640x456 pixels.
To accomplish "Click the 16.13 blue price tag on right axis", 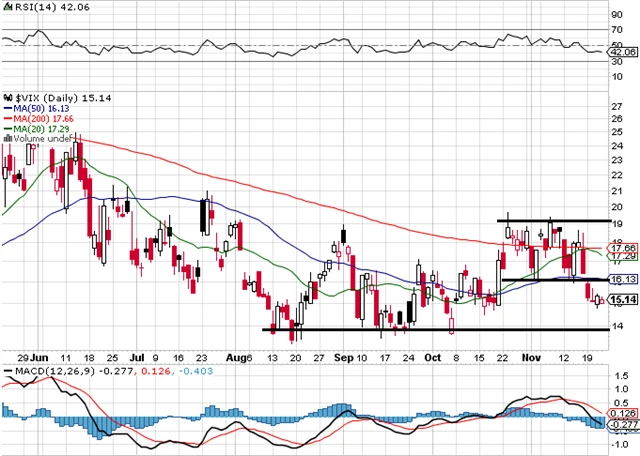I will 624,280.
